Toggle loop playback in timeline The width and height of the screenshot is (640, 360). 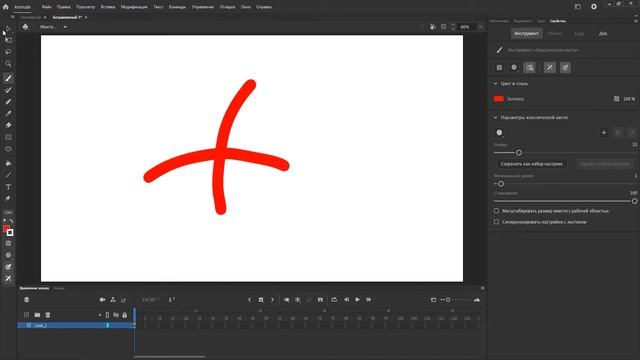(334, 300)
